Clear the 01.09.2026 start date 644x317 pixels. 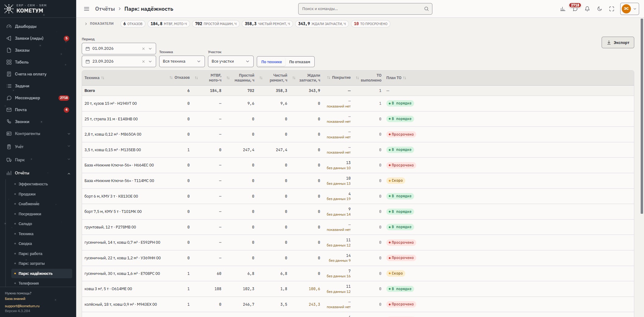143,49
